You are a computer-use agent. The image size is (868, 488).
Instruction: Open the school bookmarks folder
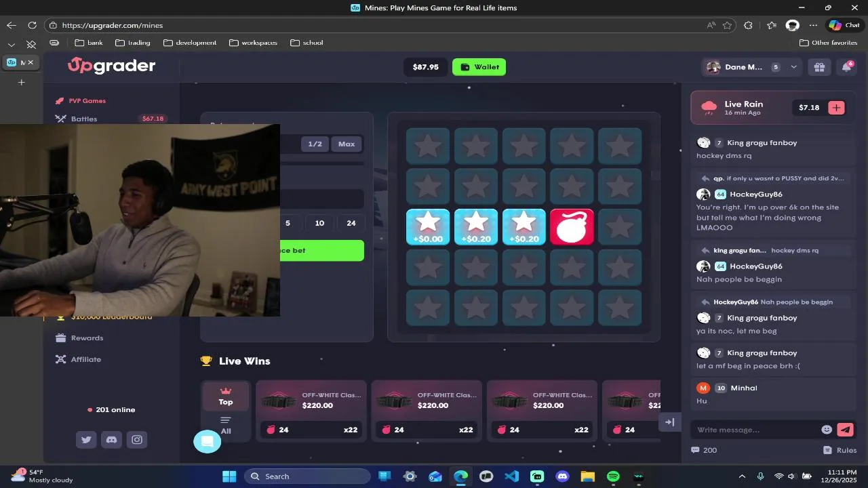pos(307,43)
